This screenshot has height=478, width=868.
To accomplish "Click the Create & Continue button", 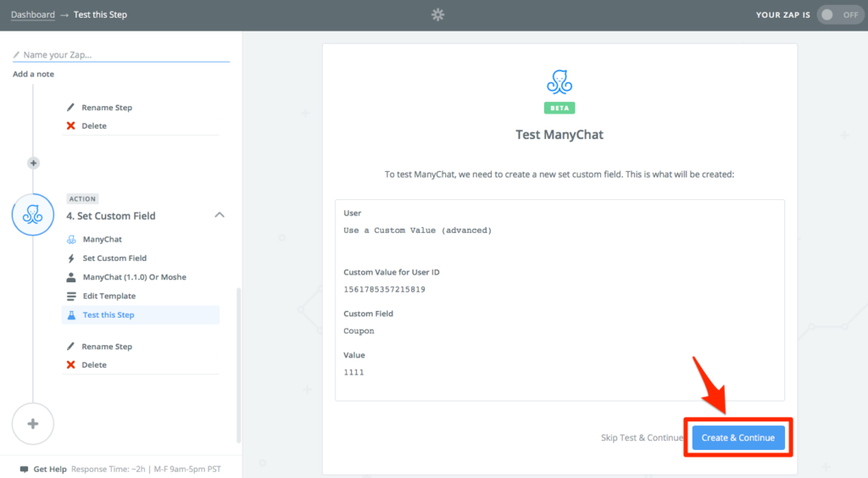I will [x=738, y=437].
